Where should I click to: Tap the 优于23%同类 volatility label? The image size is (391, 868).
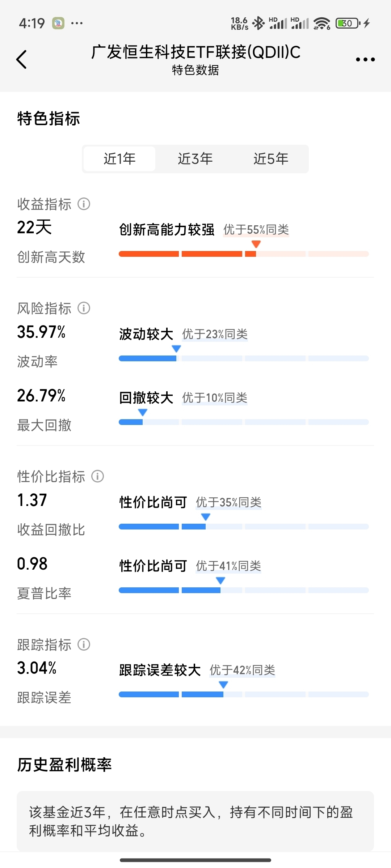[x=215, y=334]
